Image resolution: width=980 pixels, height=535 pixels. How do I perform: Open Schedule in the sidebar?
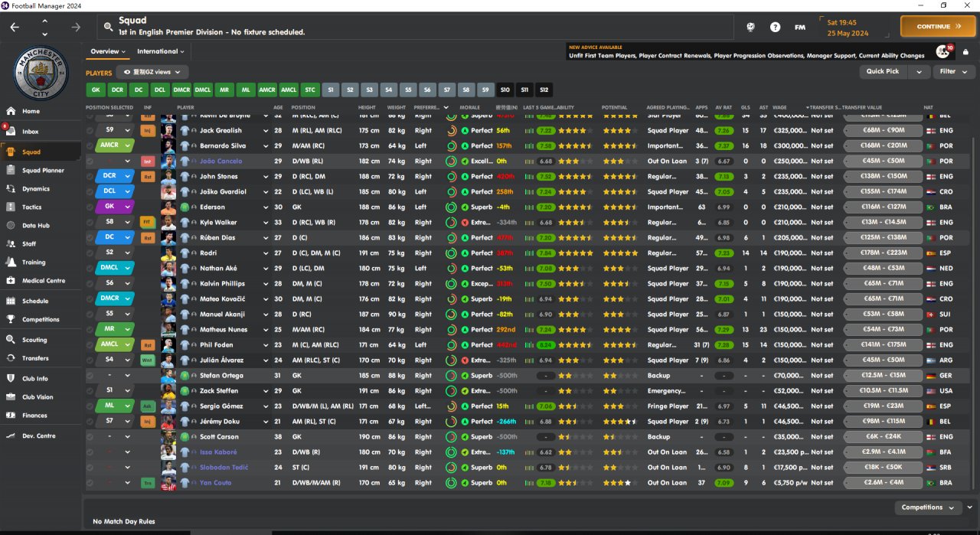(35, 301)
